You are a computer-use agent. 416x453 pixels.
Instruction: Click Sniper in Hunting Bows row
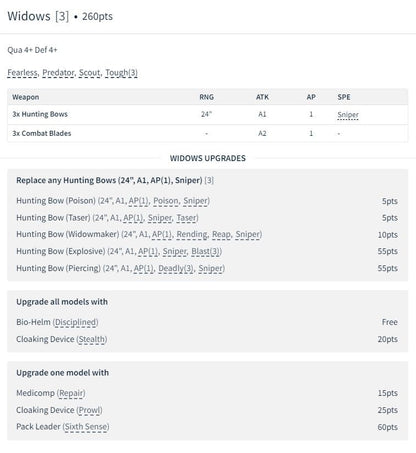[348, 115]
